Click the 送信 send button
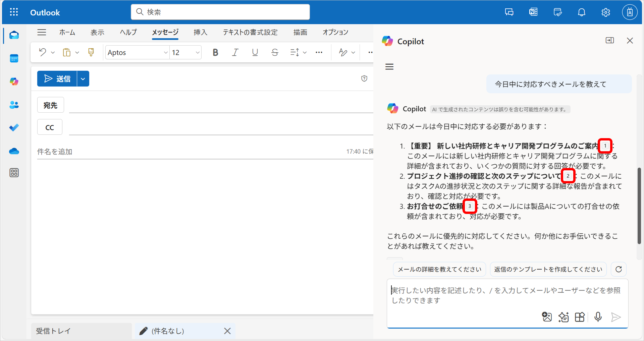Screen dimensions: 644x341 click(x=57, y=79)
